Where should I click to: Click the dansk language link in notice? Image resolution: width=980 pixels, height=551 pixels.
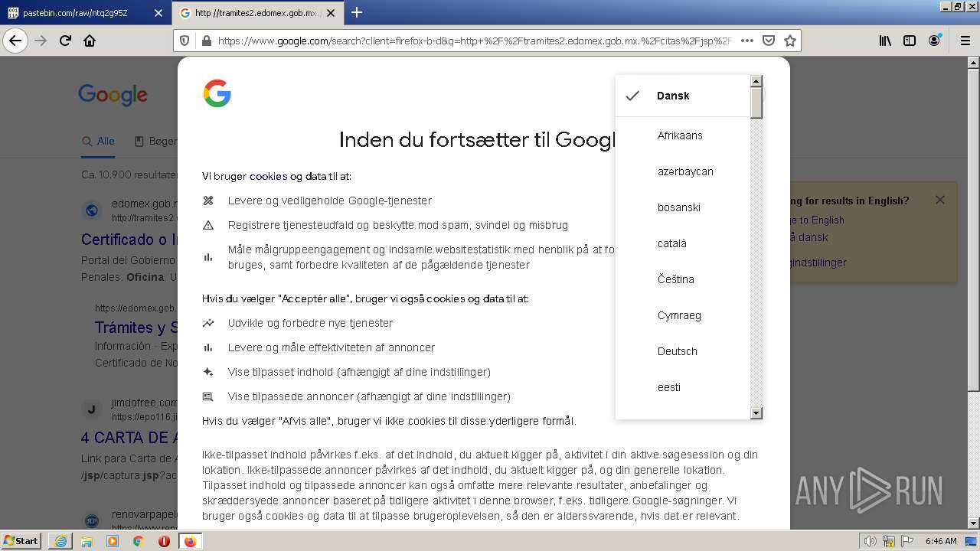click(x=814, y=237)
